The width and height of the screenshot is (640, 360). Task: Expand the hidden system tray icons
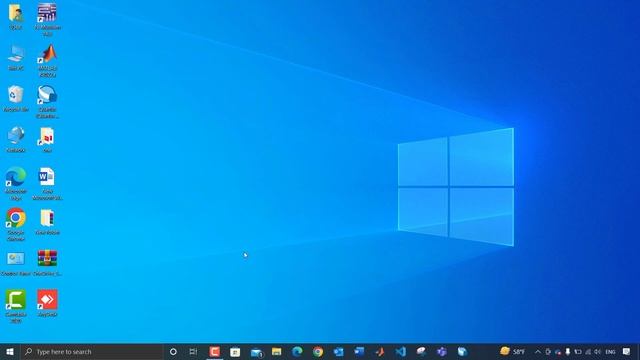tap(538, 351)
